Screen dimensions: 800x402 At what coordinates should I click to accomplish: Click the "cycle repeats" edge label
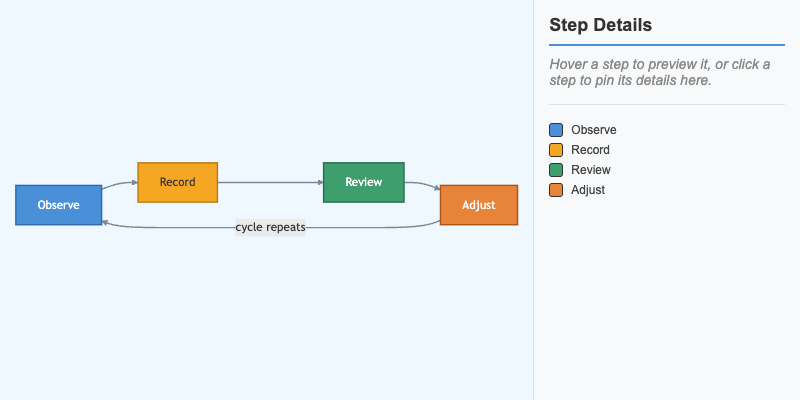click(x=270, y=227)
